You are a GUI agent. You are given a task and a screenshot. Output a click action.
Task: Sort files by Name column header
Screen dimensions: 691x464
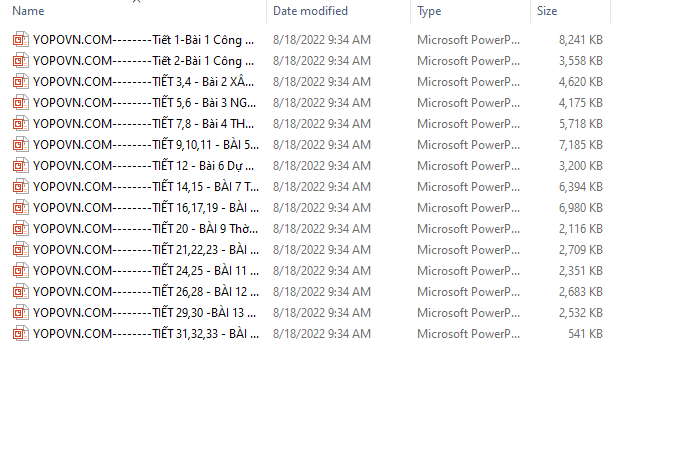(x=28, y=11)
